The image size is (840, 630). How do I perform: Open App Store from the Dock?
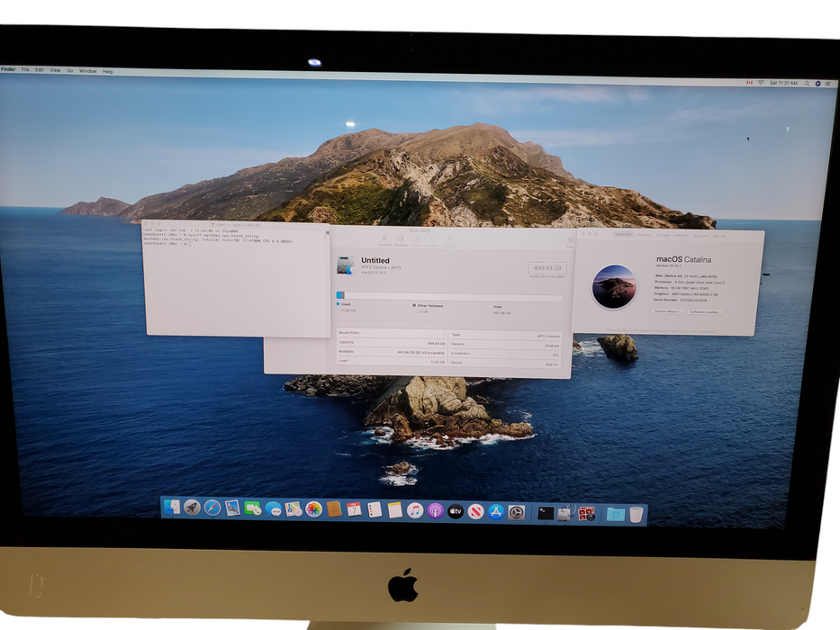tap(496, 513)
